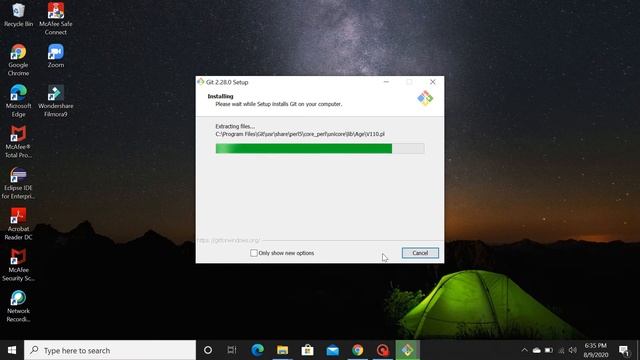Click the network tray icon

coord(561,350)
